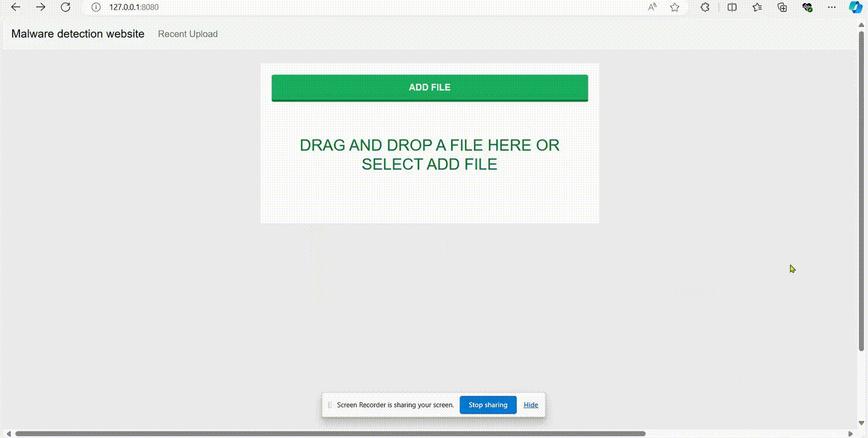The width and height of the screenshot is (868, 438).
Task: Go back using the browser back arrow
Action: pyautogui.click(x=16, y=7)
